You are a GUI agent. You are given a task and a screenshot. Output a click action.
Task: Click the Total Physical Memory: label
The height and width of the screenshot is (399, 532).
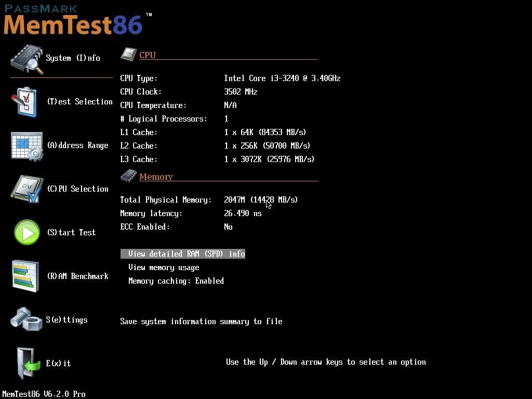pyautogui.click(x=166, y=199)
